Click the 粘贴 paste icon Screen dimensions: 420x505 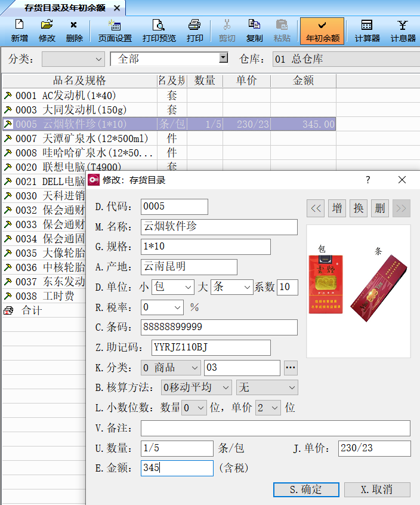(282, 31)
